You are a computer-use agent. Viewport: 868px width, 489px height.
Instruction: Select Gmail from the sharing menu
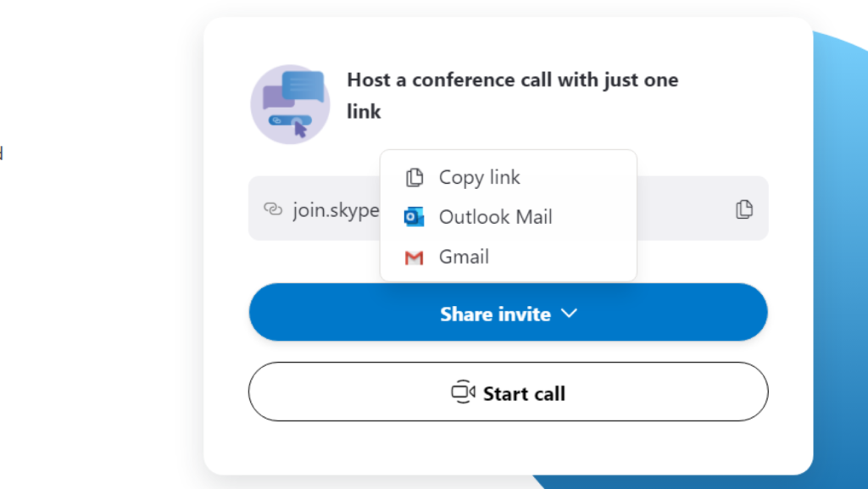pyautogui.click(x=464, y=257)
